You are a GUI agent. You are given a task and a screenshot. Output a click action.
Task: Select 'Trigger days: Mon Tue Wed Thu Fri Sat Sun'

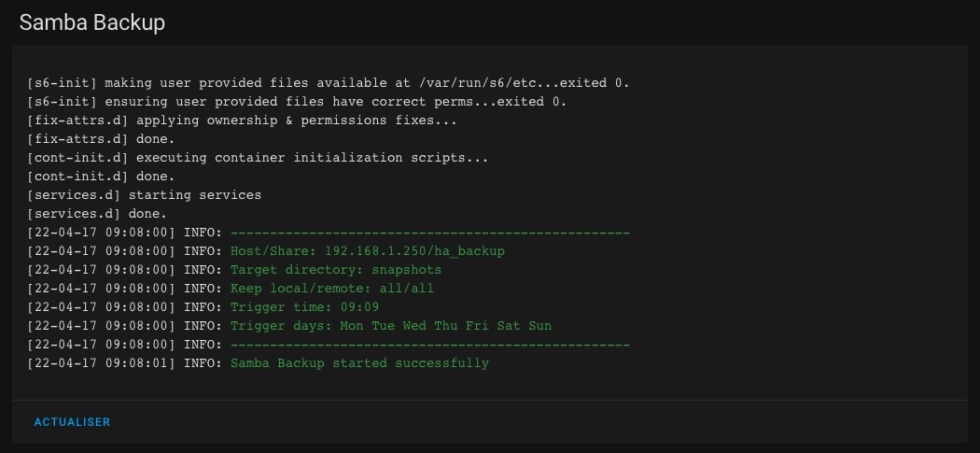391,326
